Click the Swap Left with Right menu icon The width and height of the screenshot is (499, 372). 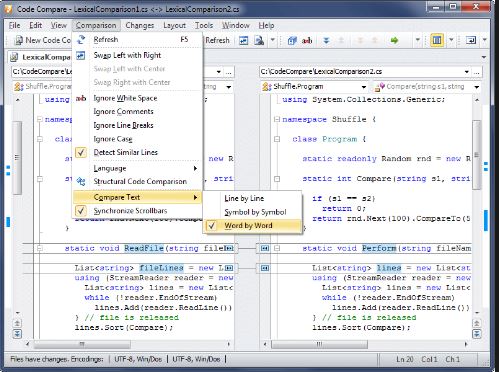[81, 55]
